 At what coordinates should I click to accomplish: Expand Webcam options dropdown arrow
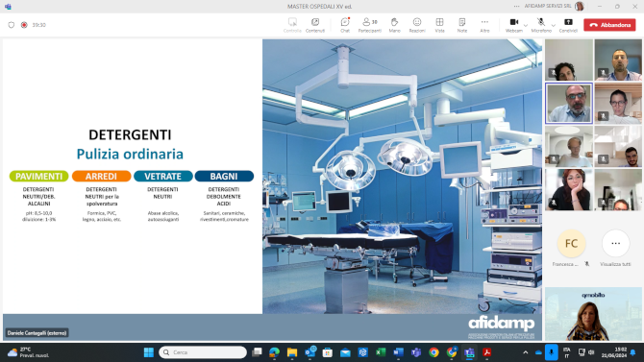[x=526, y=26]
